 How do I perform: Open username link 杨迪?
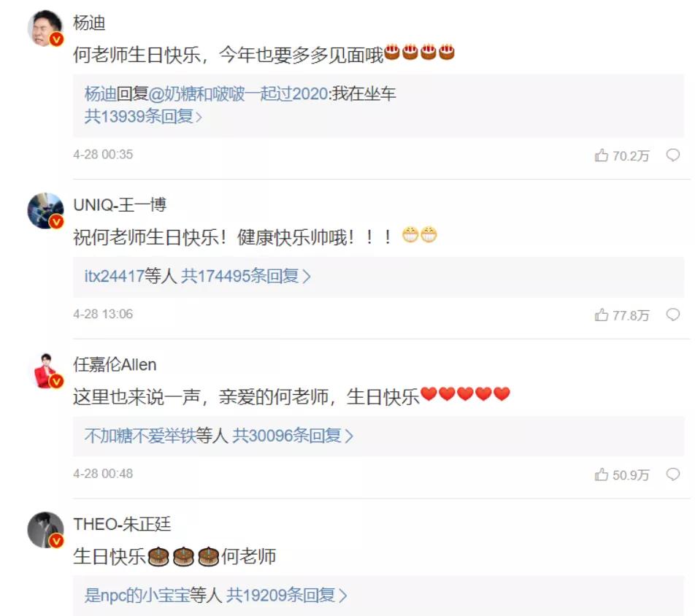(x=89, y=23)
